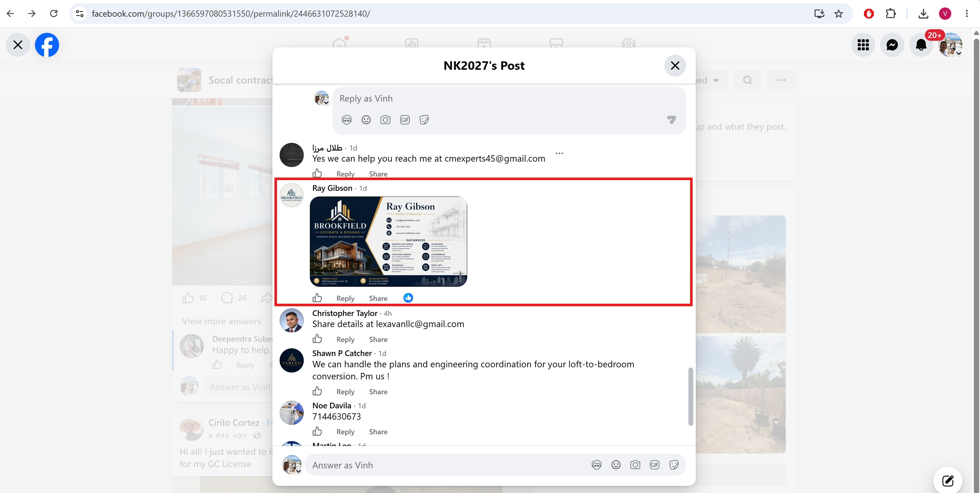View reactions on Ray Gibson's comment

click(408, 298)
